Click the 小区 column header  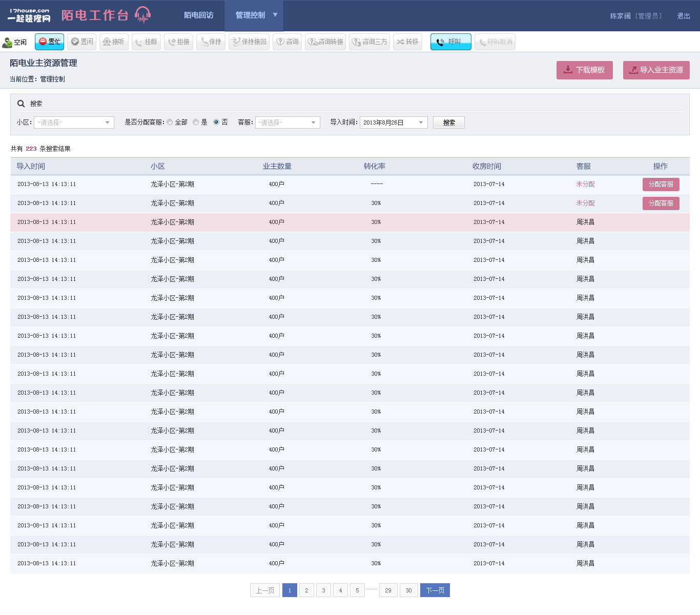[158, 167]
